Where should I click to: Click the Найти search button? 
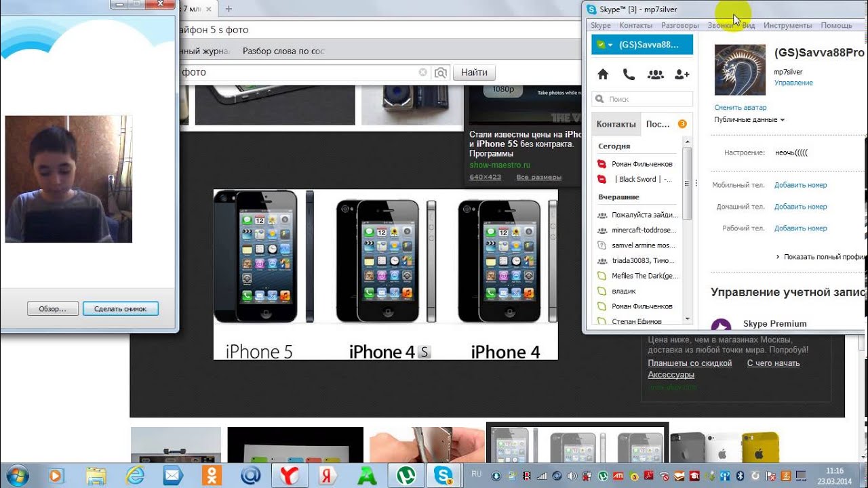point(474,73)
